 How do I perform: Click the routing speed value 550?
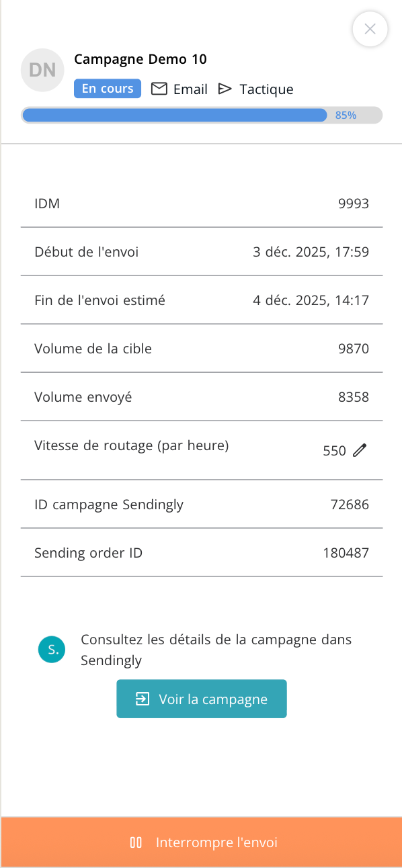[334, 451]
